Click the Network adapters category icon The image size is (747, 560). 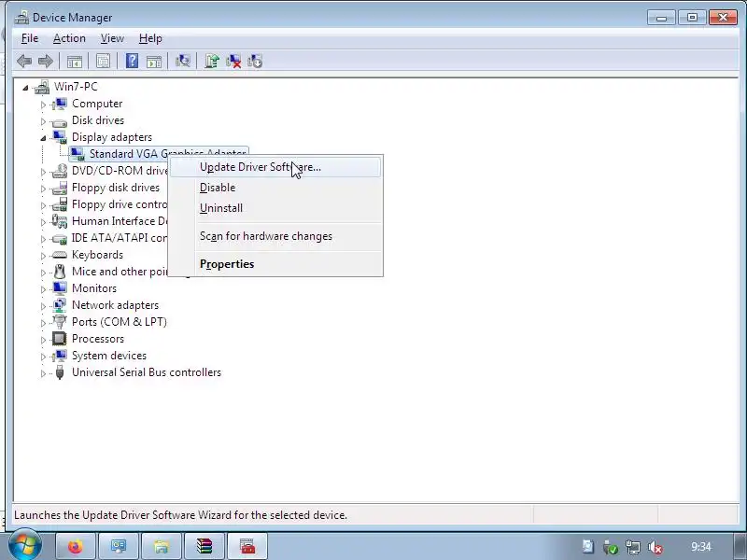click(60, 305)
